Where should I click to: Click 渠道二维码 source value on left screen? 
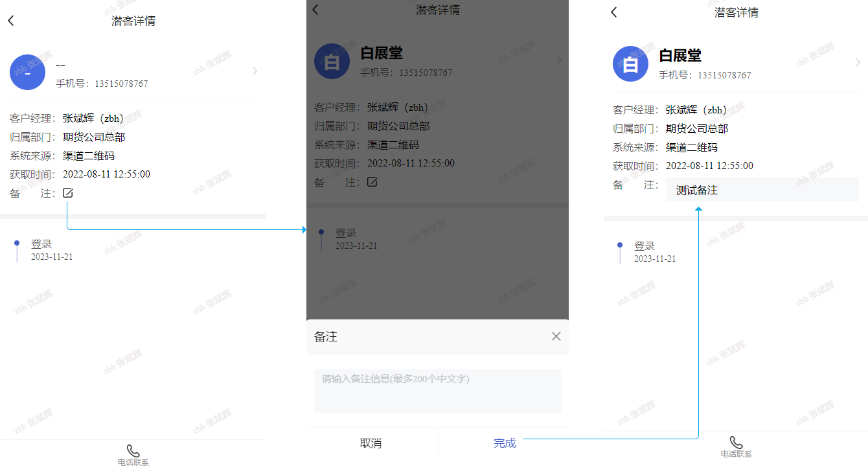point(89,155)
